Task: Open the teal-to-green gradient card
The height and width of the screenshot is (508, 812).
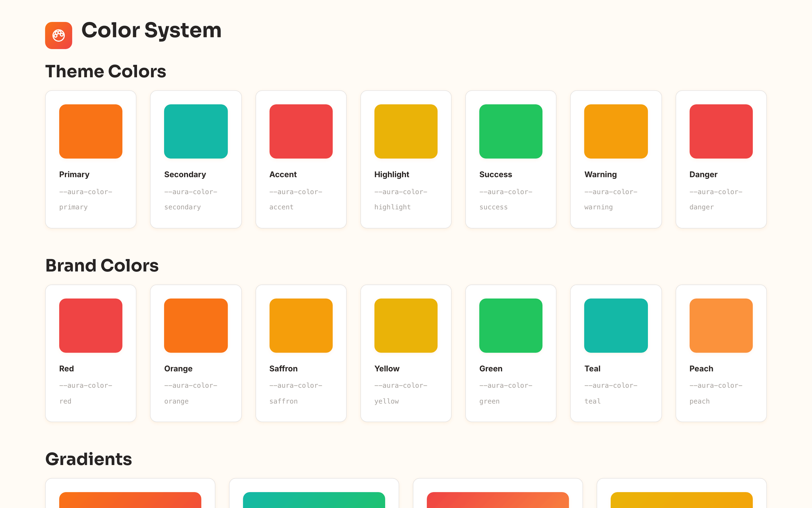Action: coord(314,493)
